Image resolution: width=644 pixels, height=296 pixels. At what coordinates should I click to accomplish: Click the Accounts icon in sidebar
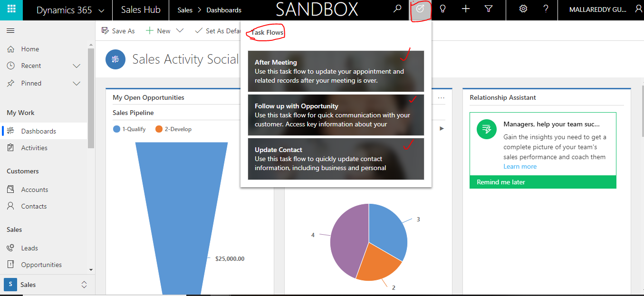coord(10,190)
